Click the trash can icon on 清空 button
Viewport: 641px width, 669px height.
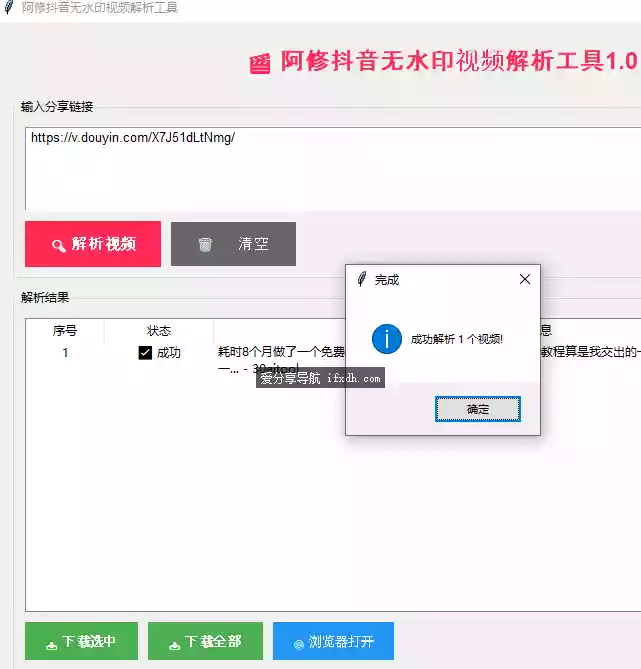205,244
